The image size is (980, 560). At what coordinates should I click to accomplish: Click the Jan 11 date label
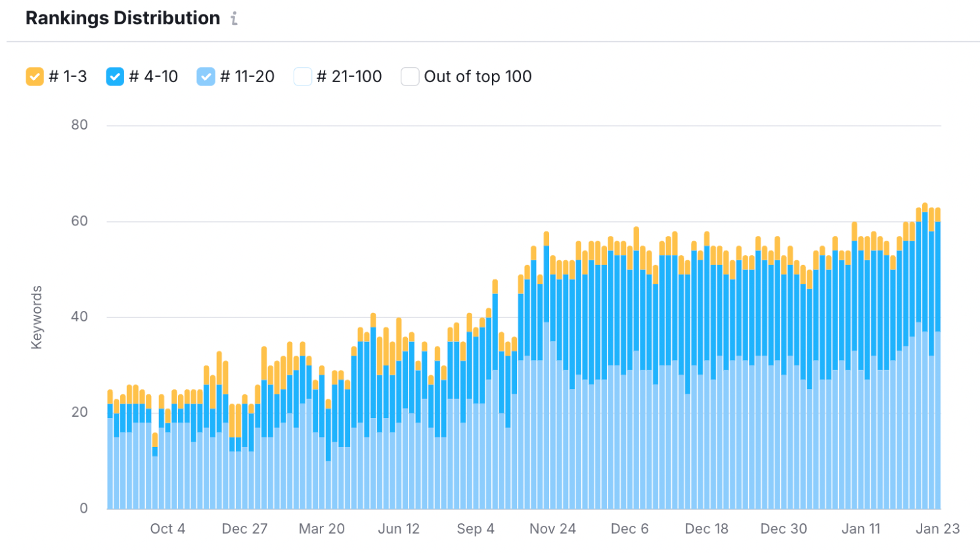tap(860, 528)
